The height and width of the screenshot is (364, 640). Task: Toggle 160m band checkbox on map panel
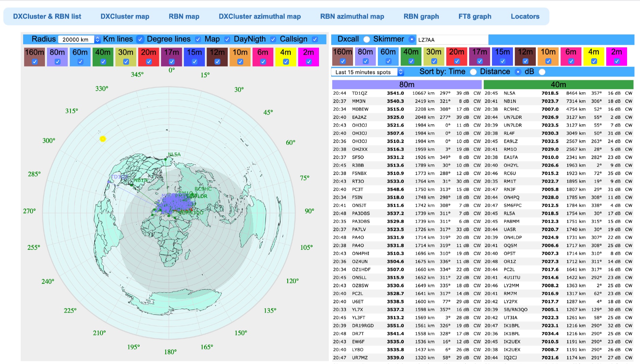[x=34, y=62]
